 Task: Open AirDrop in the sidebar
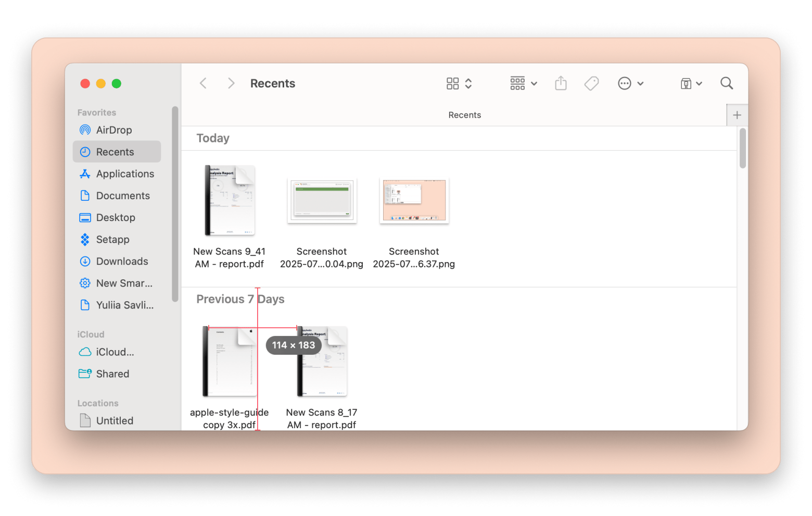coord(113,130)
